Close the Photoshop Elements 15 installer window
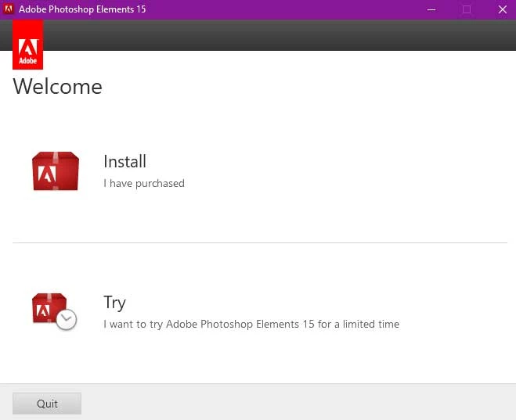Image resolution: width=516 pixels, height=420 pixels. (x=502, y=9)
